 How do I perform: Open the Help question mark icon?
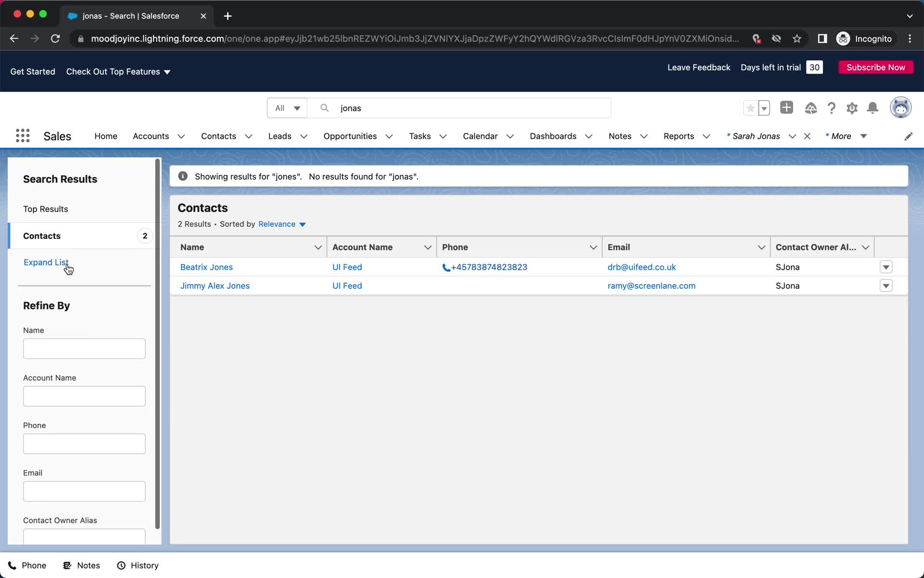click(x=831, y=108)
